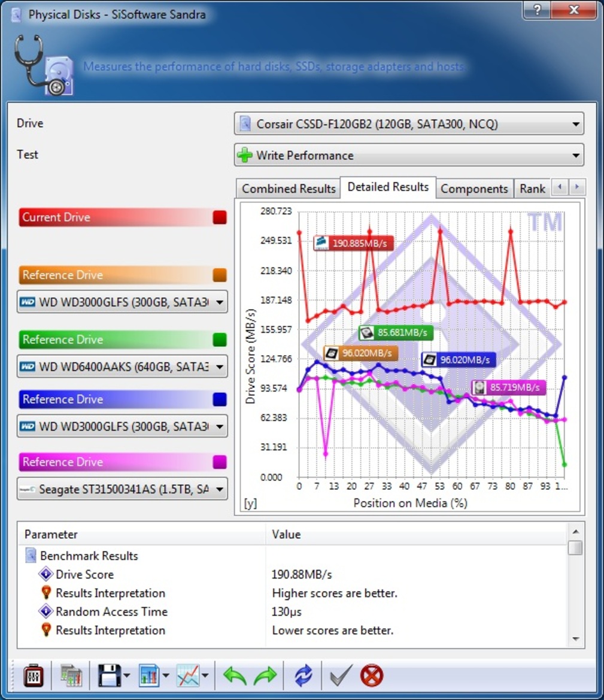Click the blue 96.020MB/s chart label
The image size is (604, 700).
click(x=459, y=359)
